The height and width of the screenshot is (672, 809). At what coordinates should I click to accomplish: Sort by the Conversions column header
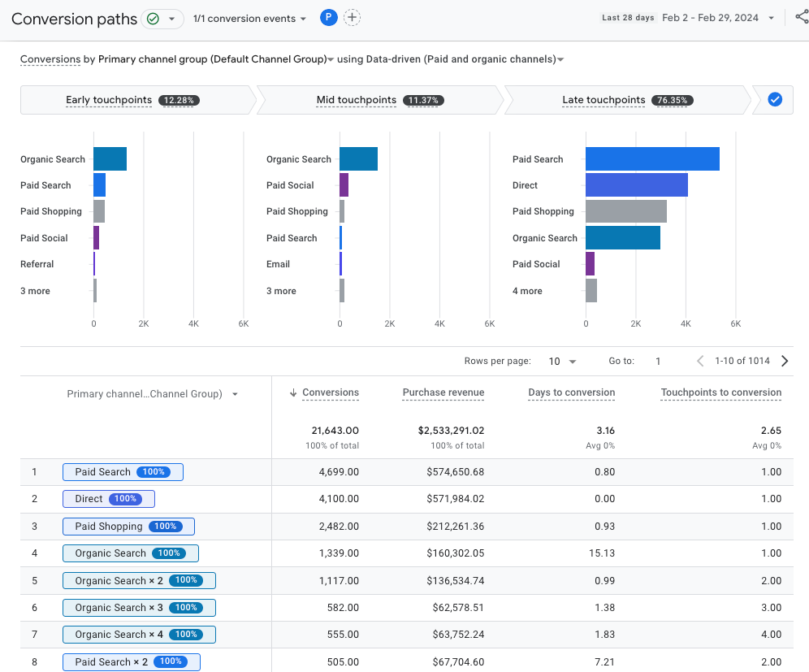pos(331,392)
